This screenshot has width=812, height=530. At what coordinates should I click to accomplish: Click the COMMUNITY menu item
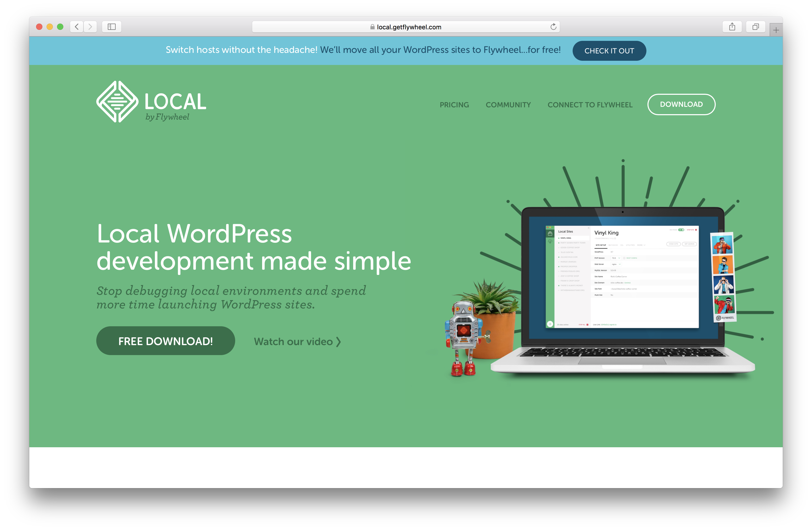pyautogui.click(x=508, y=104)
